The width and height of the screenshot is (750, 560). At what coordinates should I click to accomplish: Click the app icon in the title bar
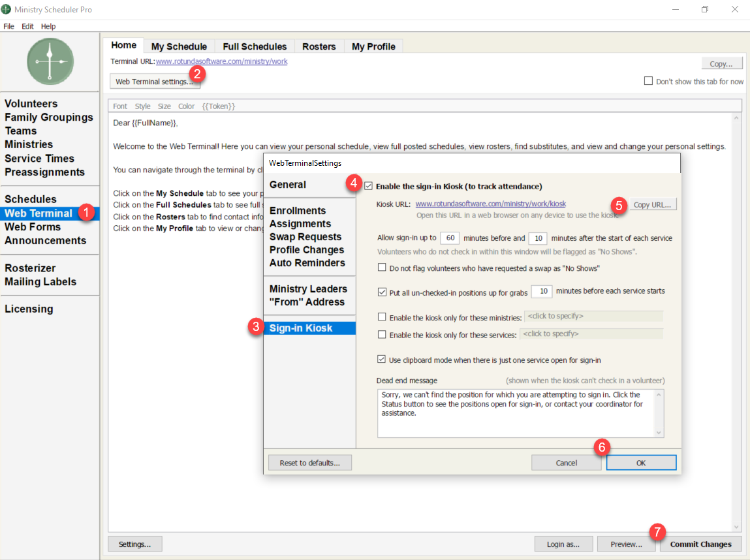7,9
